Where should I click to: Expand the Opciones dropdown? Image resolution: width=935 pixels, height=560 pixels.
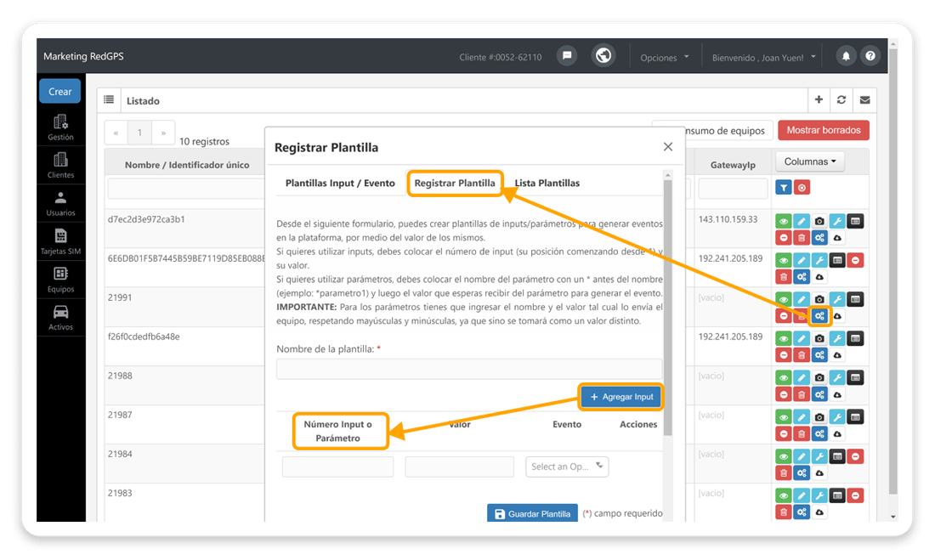665,57
